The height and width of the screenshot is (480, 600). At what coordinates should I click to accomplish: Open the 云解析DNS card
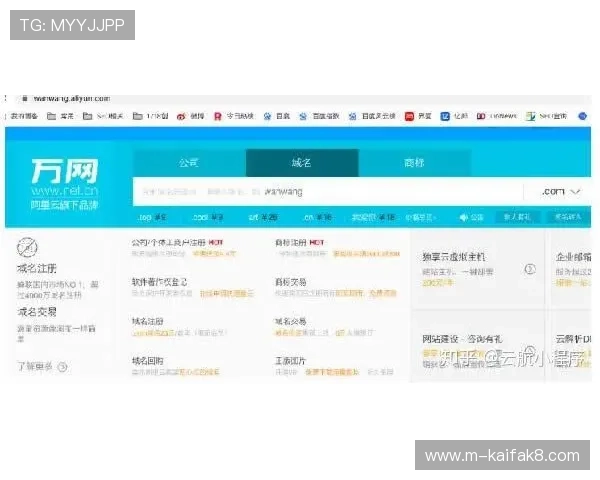[571, 346]
